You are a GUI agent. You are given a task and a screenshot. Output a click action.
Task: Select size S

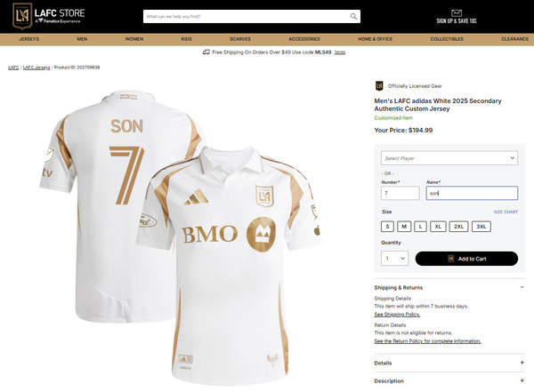387,227
